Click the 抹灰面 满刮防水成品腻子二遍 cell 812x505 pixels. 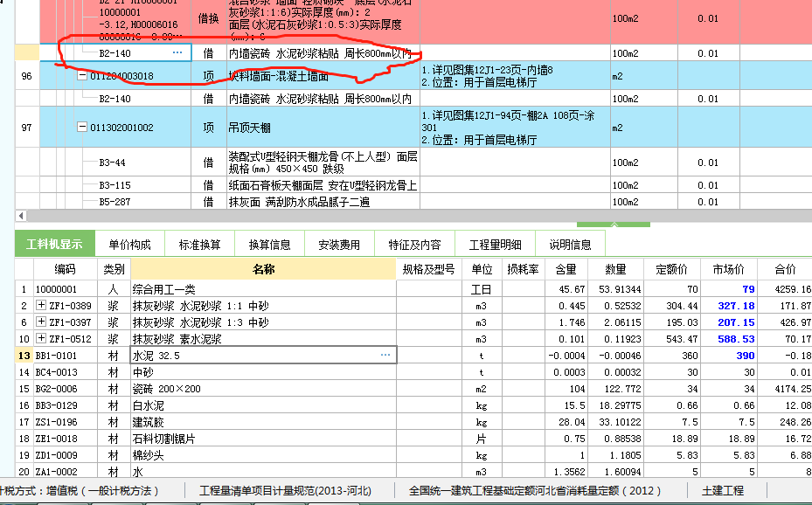pos(323,202)
